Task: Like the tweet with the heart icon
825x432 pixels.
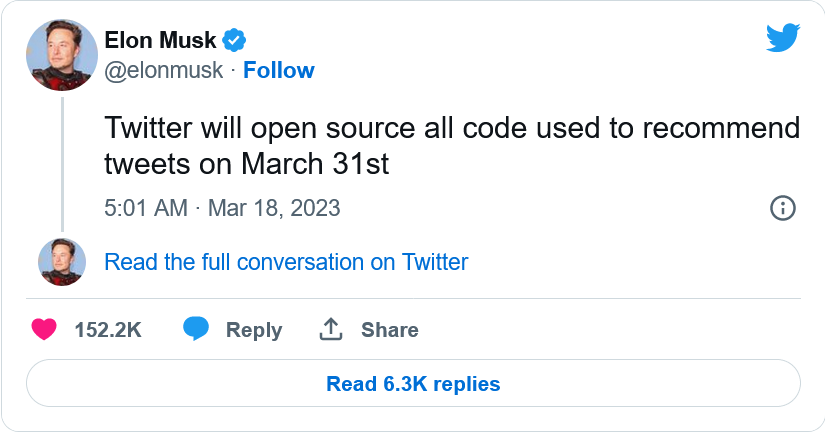Action: point(43,329)
